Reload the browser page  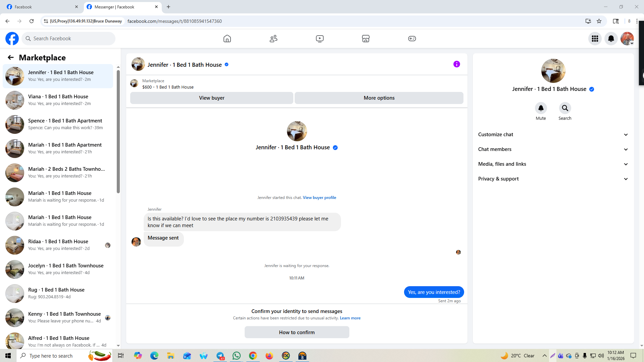point(32,21)
